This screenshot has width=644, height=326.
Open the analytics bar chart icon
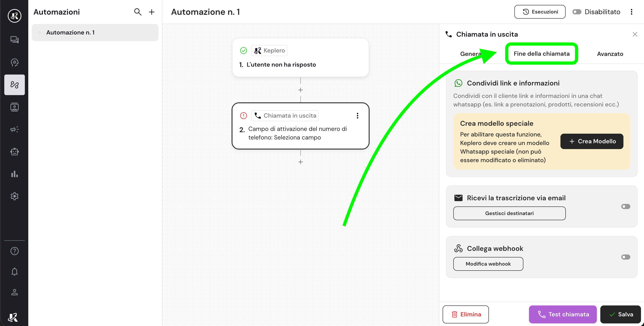coord(15,174)
